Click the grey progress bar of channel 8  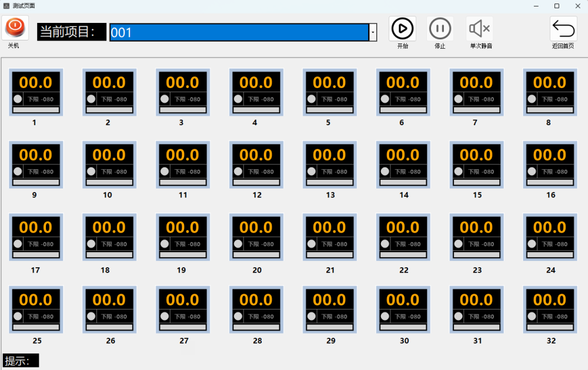tap(550, 110)
